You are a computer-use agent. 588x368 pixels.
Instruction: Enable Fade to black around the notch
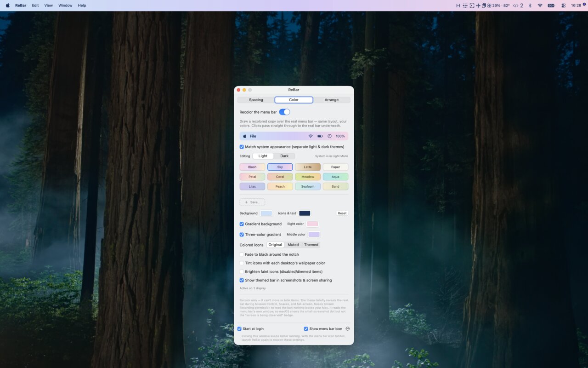pos(242,254)
